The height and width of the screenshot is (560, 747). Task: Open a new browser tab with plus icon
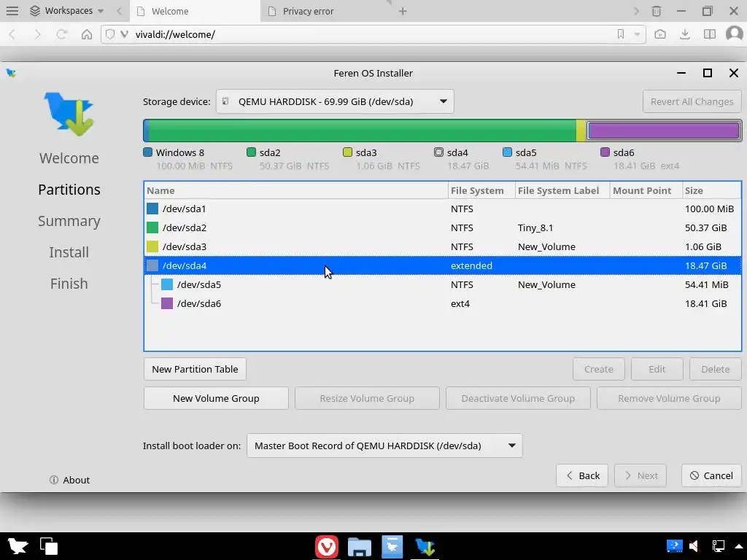point(403,11)
